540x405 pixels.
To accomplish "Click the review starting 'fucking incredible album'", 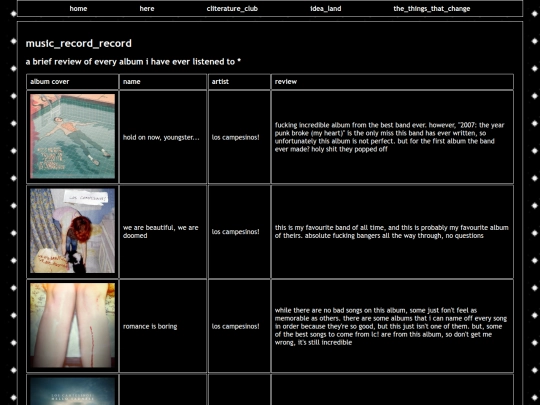I will [389, 137].
